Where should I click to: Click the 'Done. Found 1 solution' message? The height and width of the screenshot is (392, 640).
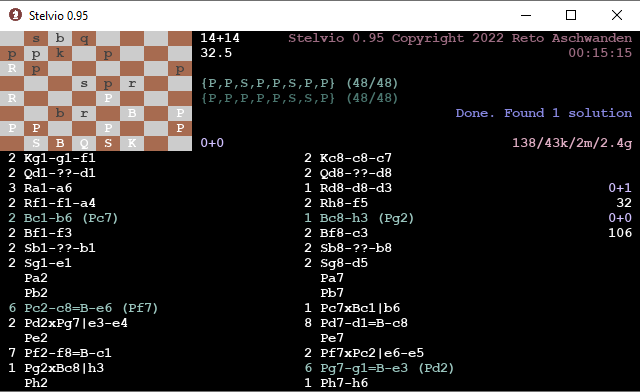(544, 113)
